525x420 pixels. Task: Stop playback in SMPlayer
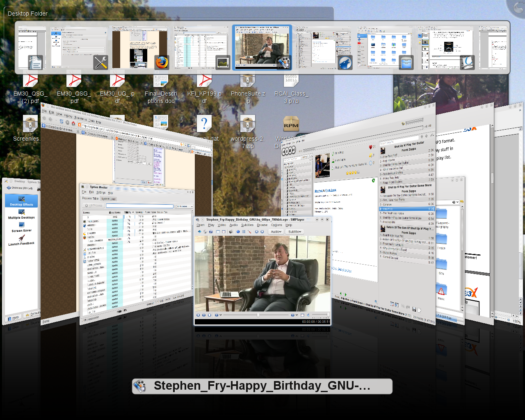click(210, 315)
